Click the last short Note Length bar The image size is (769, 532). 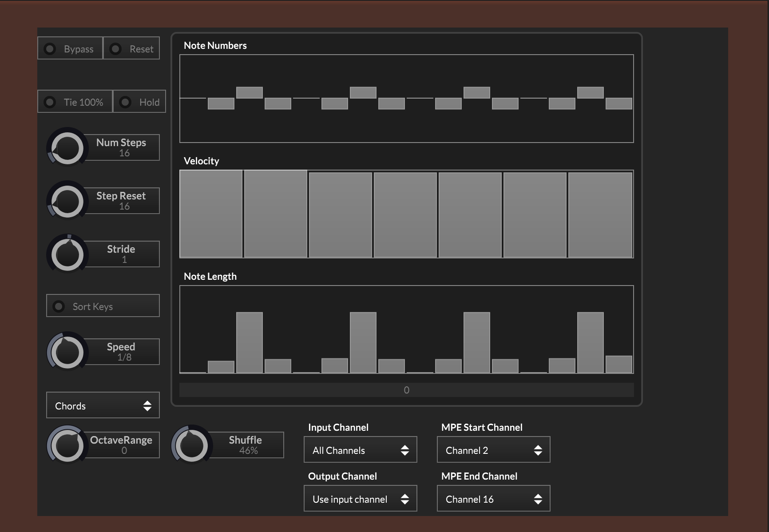619,364
